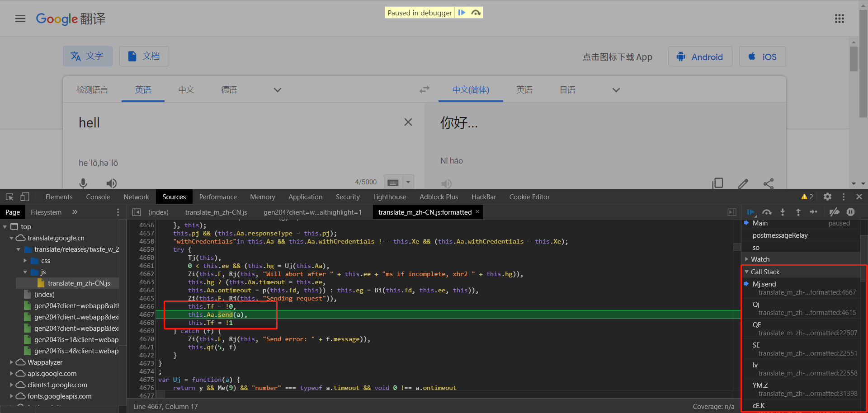Open the Google apps grid

[x=840, y=19]
